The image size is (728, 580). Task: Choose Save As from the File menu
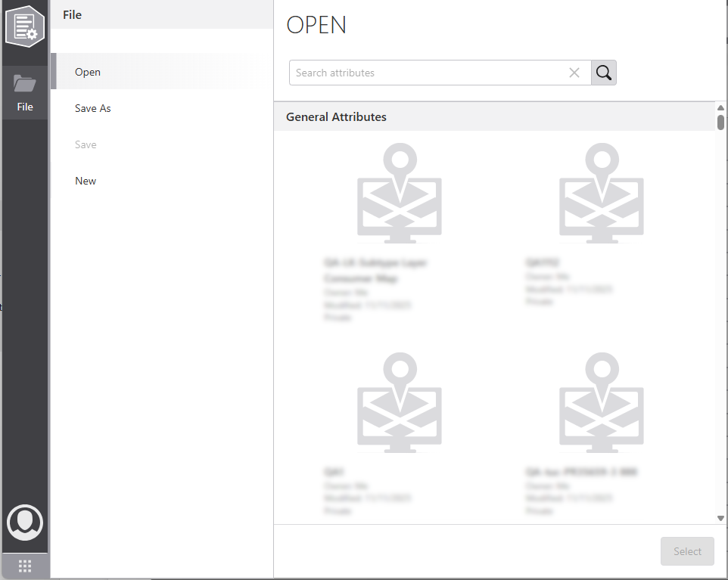point(92,108)
